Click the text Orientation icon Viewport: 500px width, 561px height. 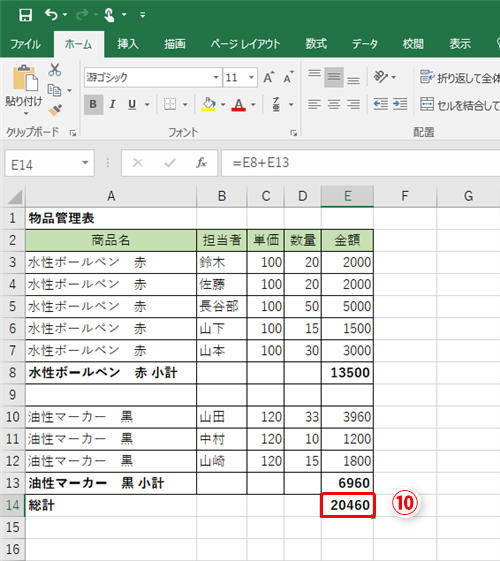point(381,77)
